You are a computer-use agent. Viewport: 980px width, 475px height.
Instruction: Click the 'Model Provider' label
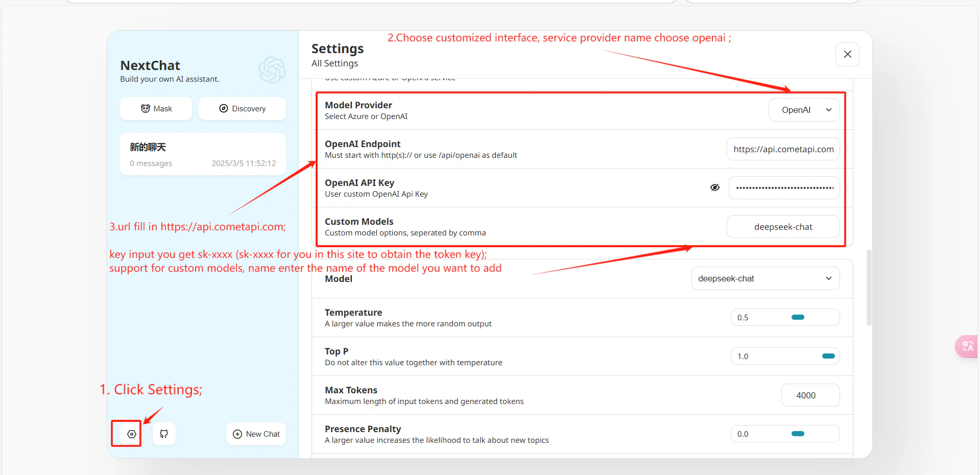[x=358, y=105]
